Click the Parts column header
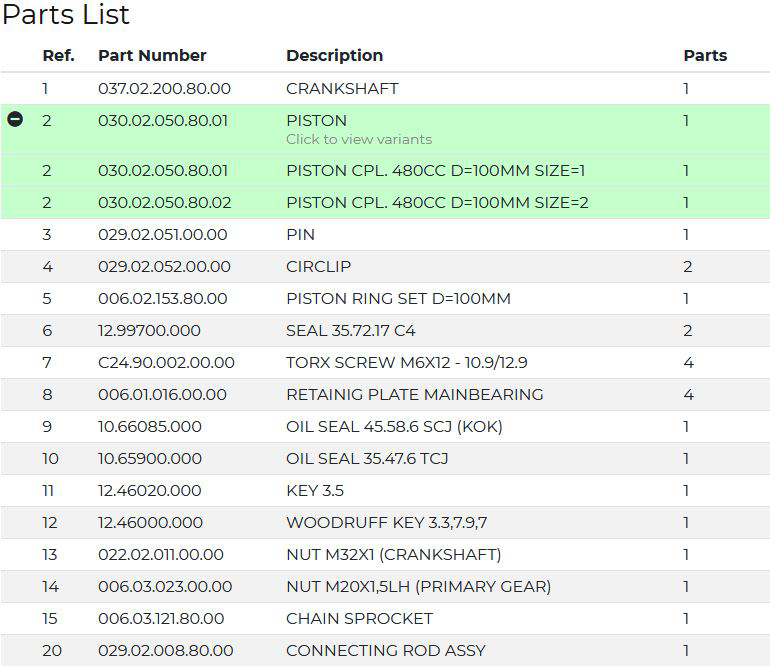Viewport: 770px width, 666px height. pyautogui.click(x=705, y=55)
